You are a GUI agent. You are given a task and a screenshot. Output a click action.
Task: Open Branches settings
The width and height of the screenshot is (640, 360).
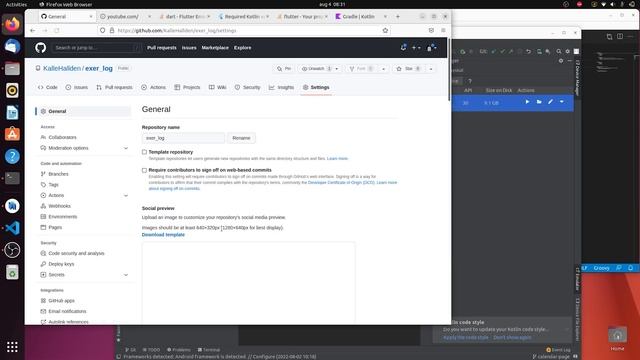click(x=58, y=174)
